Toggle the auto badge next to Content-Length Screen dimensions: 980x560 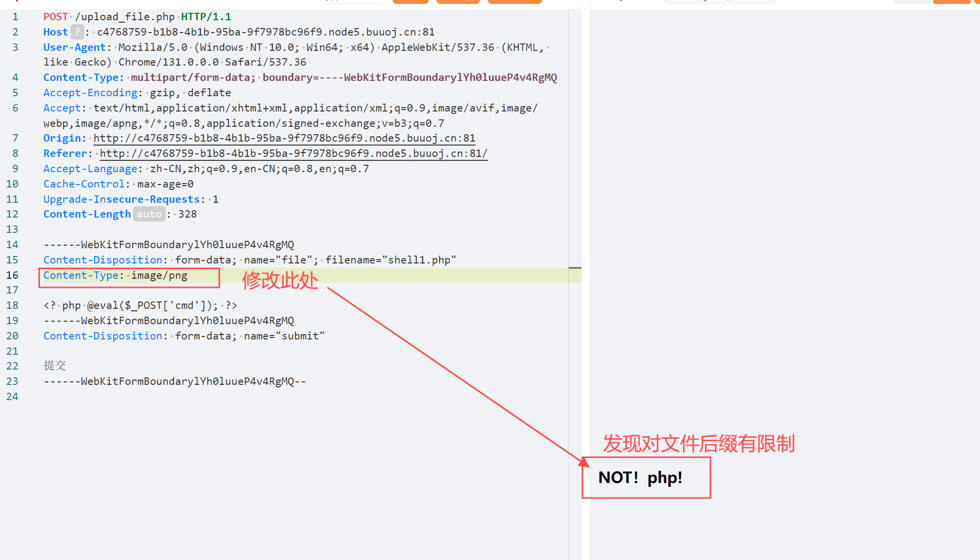tap(149, 214)
